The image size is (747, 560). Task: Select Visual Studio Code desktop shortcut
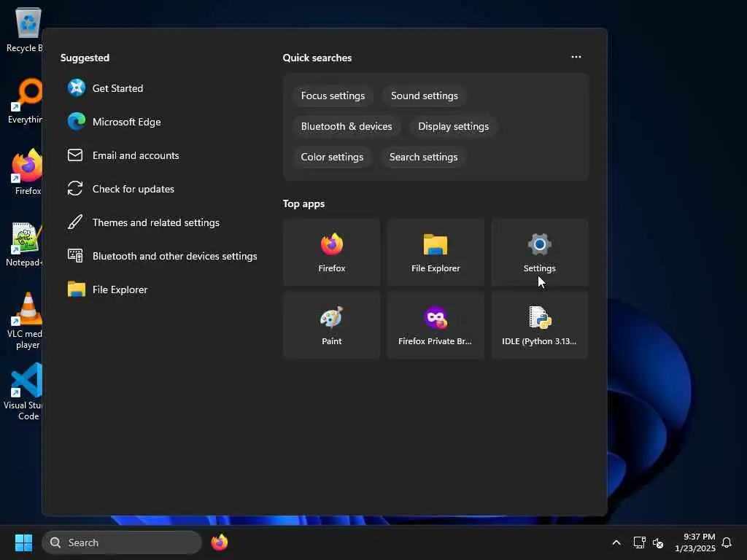coord(24,392)
